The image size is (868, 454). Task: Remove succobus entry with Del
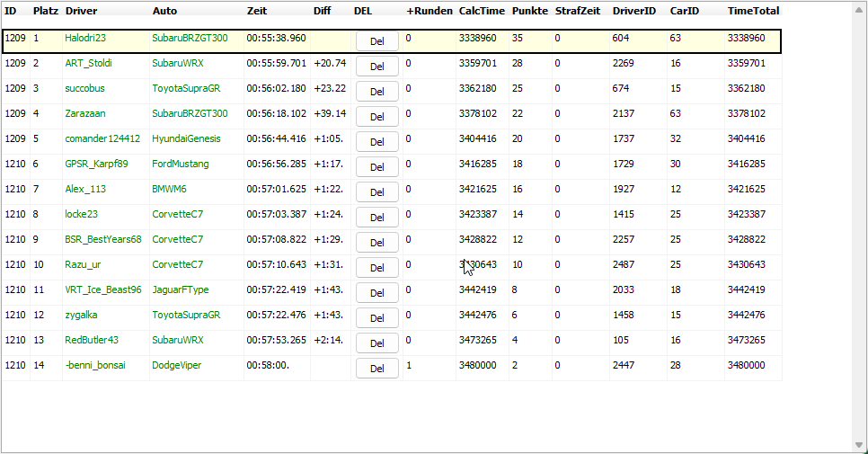pos(376,92)
